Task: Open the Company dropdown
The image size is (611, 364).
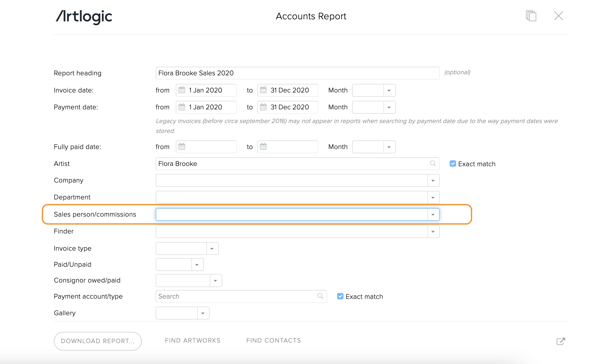Action: pos(433,180)
